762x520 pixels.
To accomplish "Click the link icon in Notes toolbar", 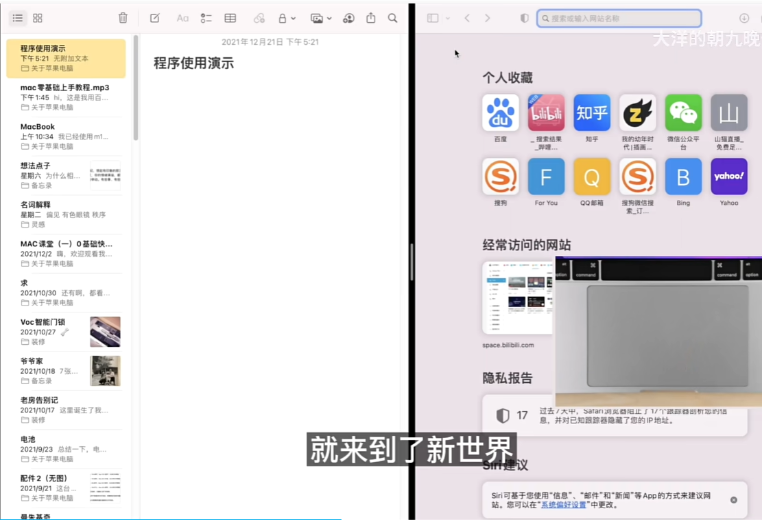I will click(259, 18).
